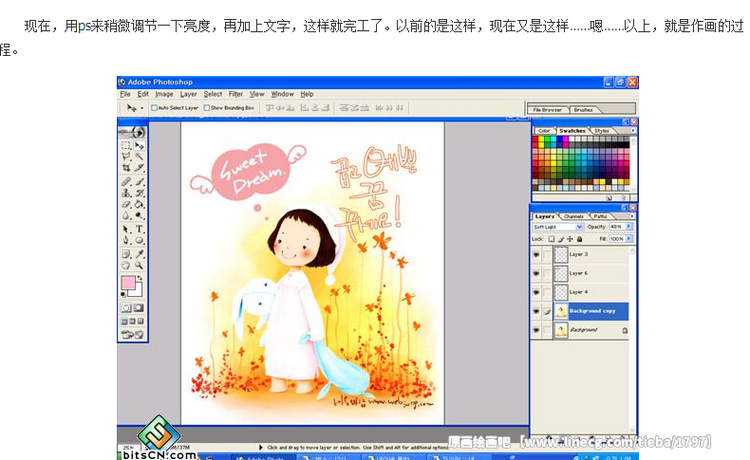Select the Move tool in the toolbox
The height and width of the screenshot is (460, 750).
click(x=139, y=145)
